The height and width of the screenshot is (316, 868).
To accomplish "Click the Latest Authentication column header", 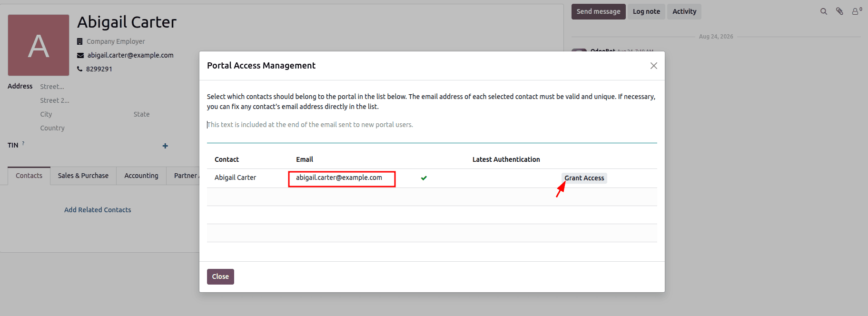I will pyautogui.click(x=506, y=159).
